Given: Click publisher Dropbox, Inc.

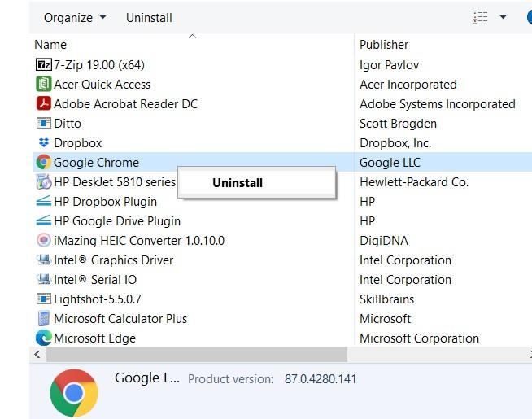Looking at the screenshot, I should [x=395, y=143].
